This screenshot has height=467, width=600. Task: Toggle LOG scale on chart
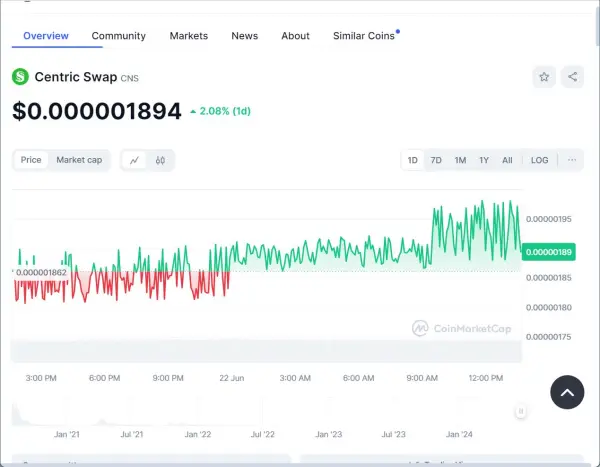click(x=539, y=160)
